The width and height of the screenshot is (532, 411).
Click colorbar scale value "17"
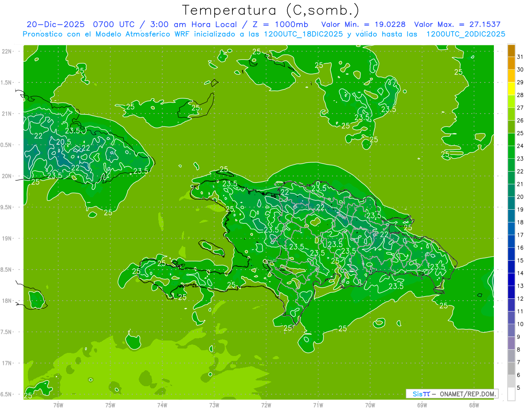click(520, 235)
